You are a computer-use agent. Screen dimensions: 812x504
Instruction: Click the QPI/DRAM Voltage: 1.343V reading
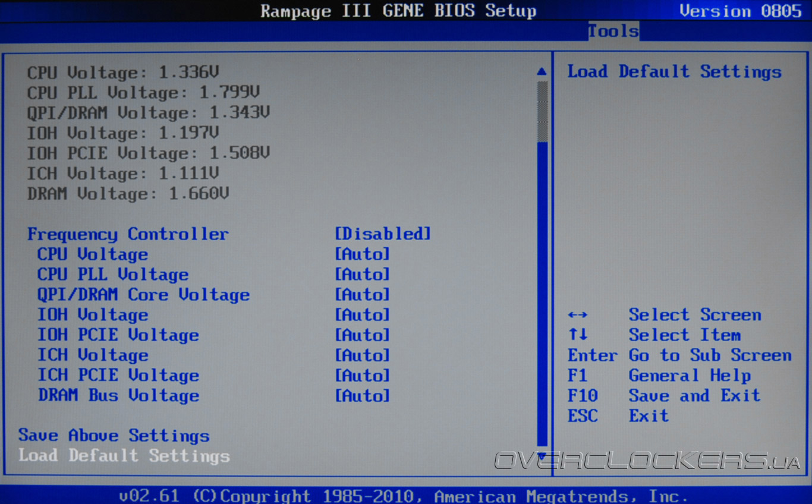[149, 114]
